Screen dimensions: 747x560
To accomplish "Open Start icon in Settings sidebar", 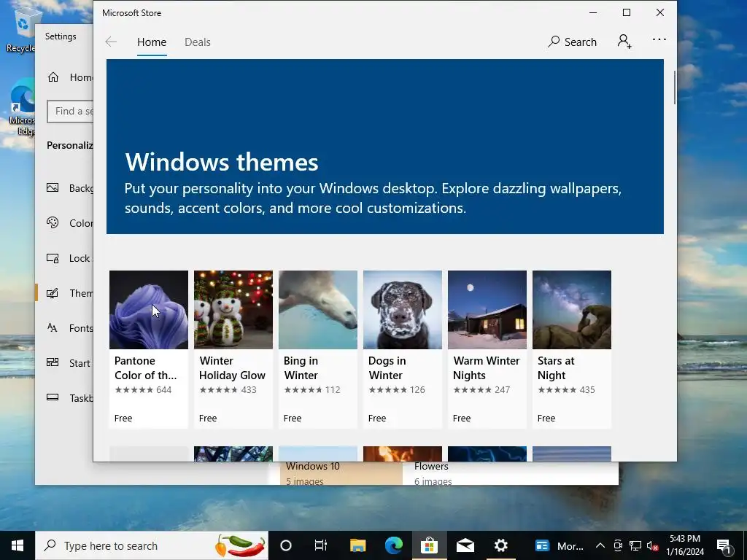I will (53, 362).
